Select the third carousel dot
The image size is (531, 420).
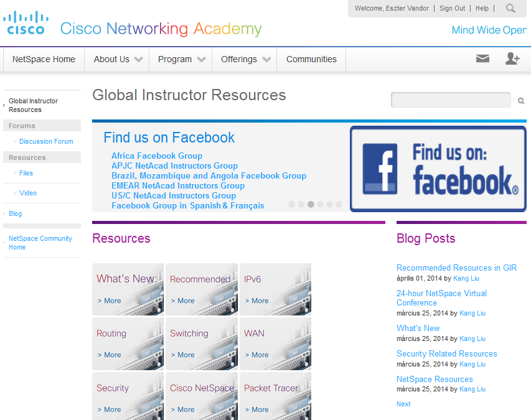(x=311, y=205)
